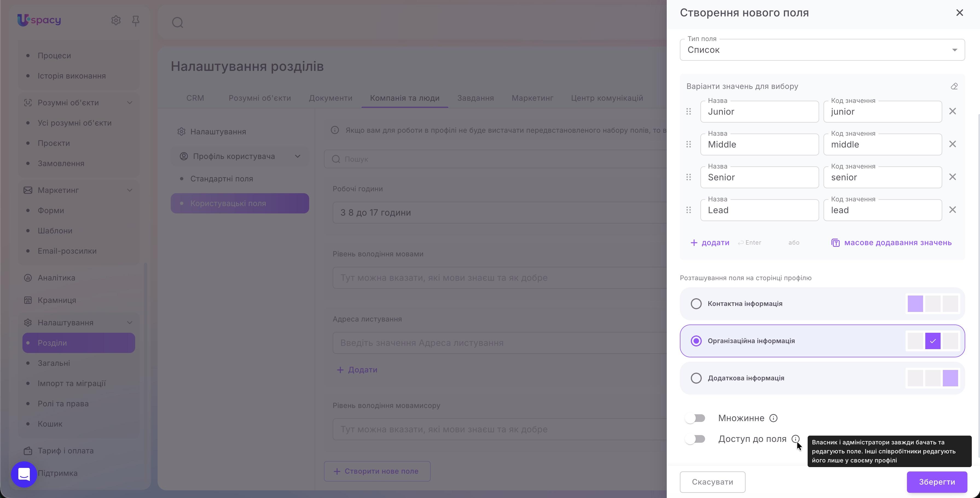980x498 pixels.
Task: Delete the Lead value row
Action: tap(953, 210)
